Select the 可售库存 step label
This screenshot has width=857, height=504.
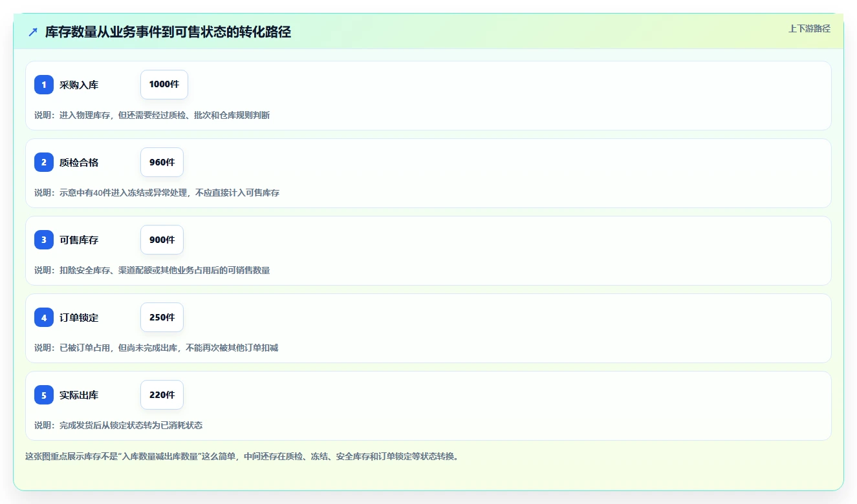coord(79,240)
